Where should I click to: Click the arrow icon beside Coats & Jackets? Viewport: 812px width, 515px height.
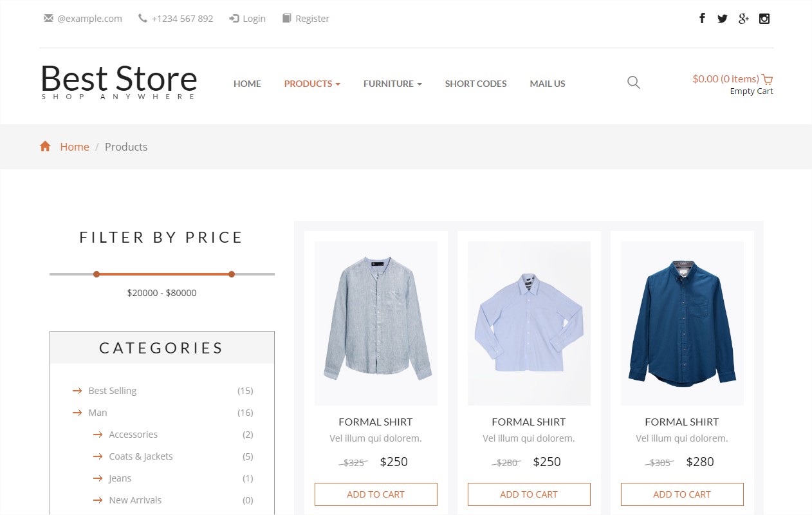(98, 456)
